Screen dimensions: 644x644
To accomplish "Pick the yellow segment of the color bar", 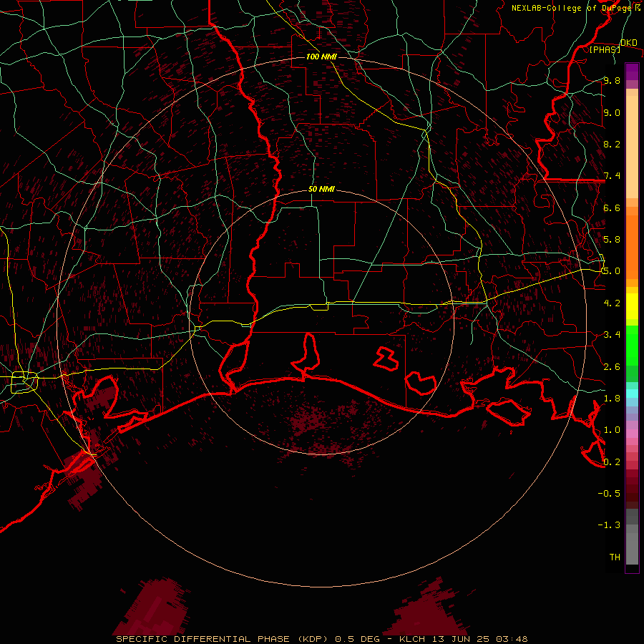I will [632, 306].
